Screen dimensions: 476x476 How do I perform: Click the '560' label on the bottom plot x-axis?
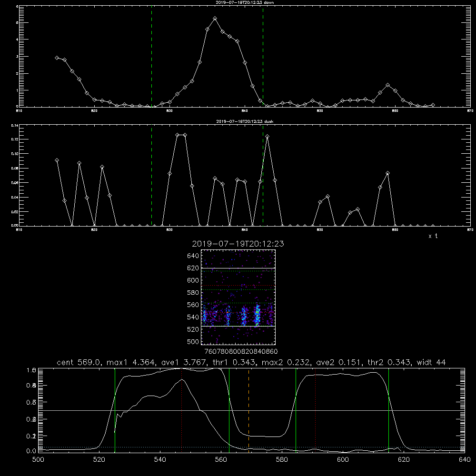click(221, 460)
